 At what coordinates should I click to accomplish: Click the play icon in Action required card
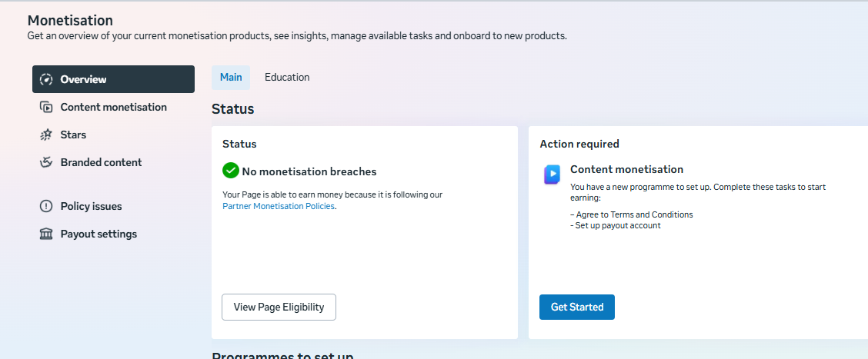pos(552,175)
